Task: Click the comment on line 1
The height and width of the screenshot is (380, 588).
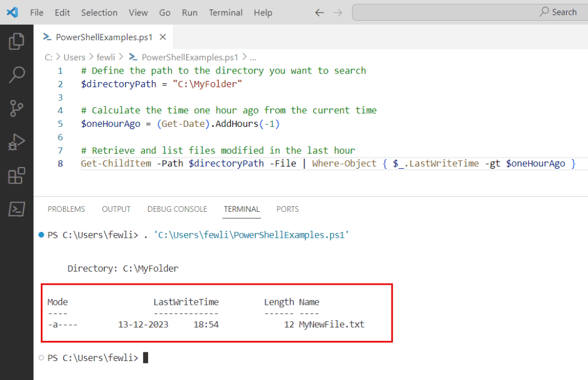Action: [223, 71]
